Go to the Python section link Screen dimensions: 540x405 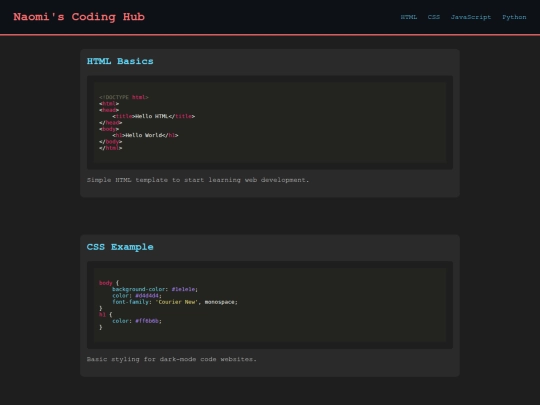pos(514,17)
